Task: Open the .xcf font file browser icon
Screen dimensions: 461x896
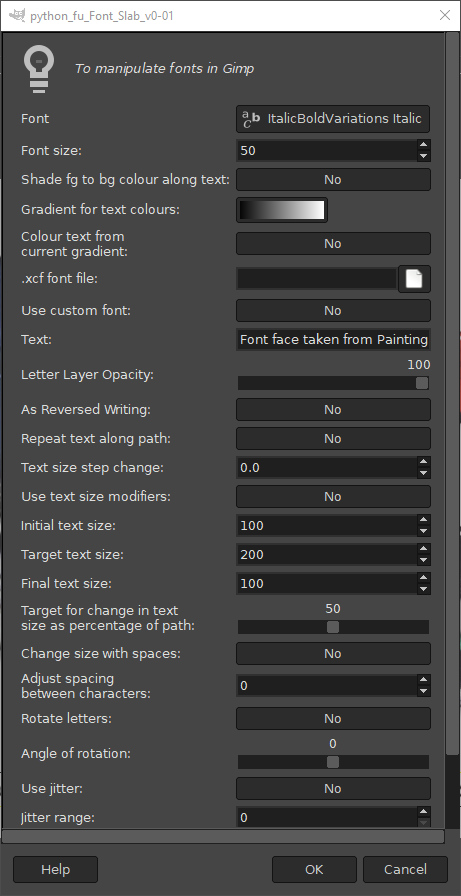Action: tap(414, 279)
